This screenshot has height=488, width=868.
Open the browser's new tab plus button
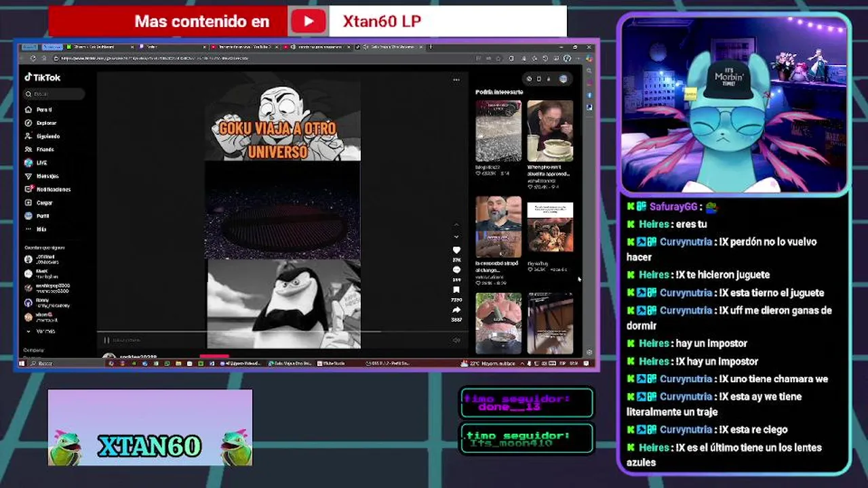(x=430, y=47)
